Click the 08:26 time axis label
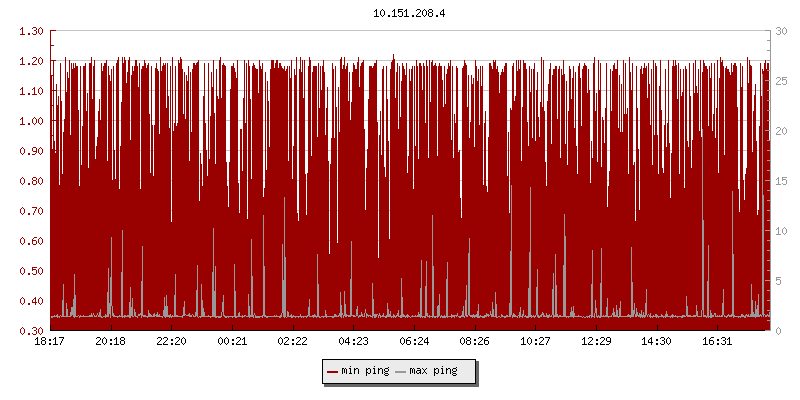The image size is (800, 400). [475, 342]
